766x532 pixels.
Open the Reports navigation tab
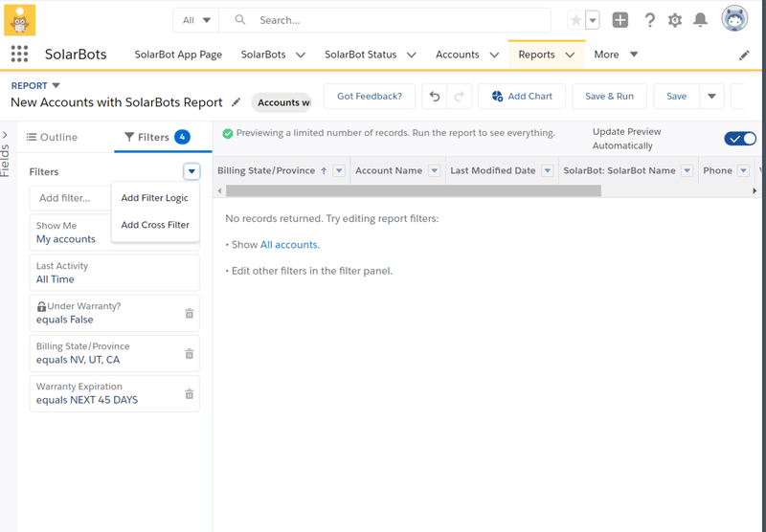(x=536, y=55)
